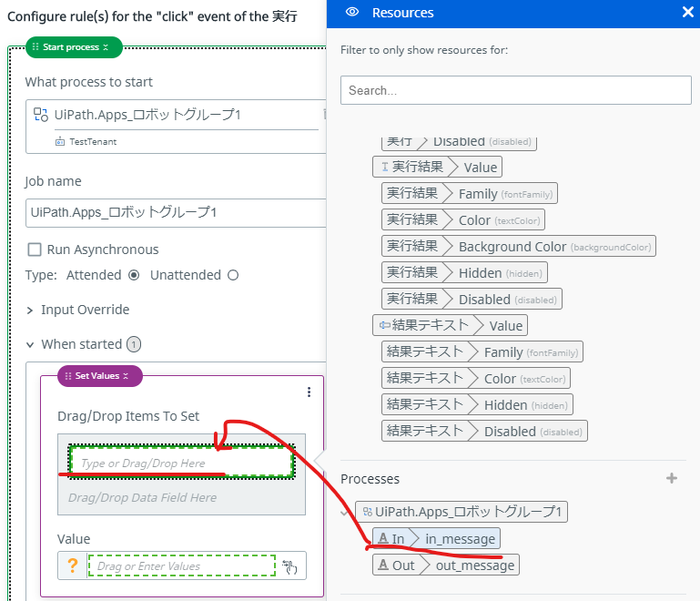Screen dimensions: 700x601
Task: Click the Value field expression picker icon
Action: (x=289, y=566)
